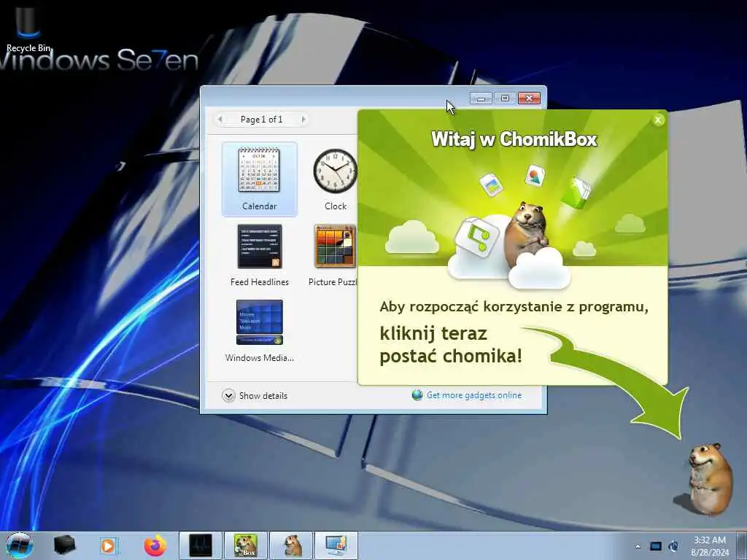This screenshot has height=560, width=747.
Task: Close the gadget gallery window
Action: (x=529, y=98)
